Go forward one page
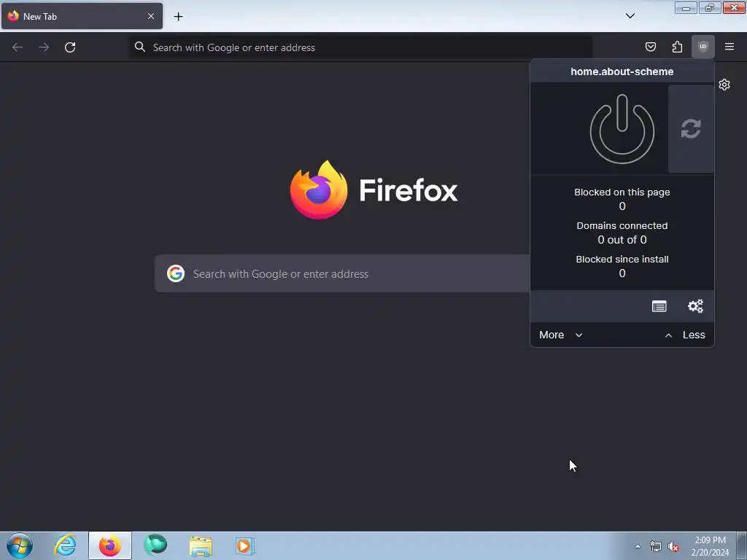This screenshot has width=747, height=560. [44, 47]
